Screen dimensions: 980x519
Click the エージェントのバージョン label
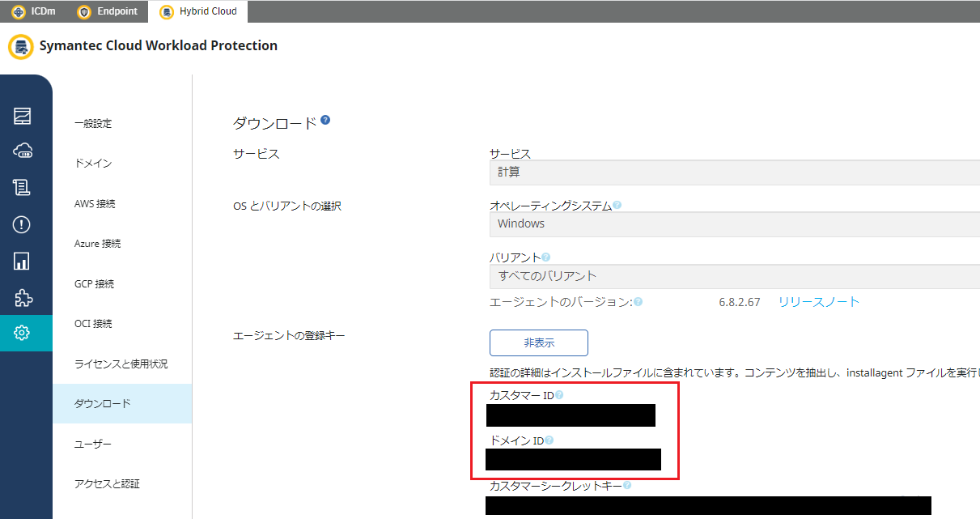coord(561,302)
